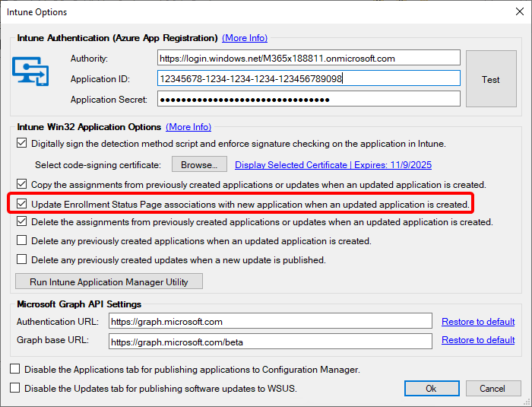
Task: Click the Application ID label
Action: (100, 79)
